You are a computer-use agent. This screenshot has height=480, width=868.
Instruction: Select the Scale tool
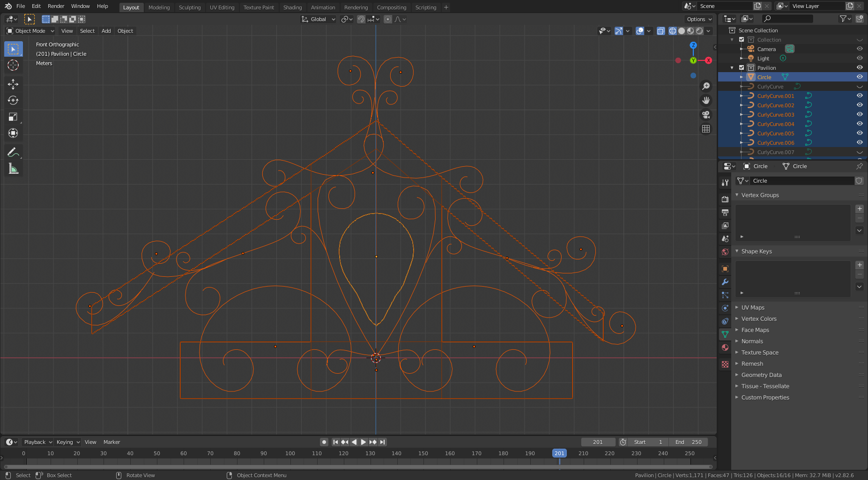[13, 117]
